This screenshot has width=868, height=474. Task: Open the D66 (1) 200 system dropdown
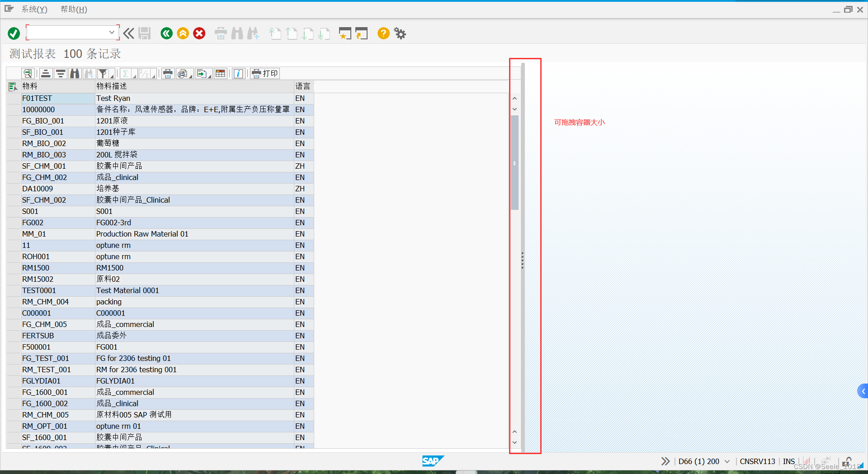pyautogui.click(x=727, y=461)
